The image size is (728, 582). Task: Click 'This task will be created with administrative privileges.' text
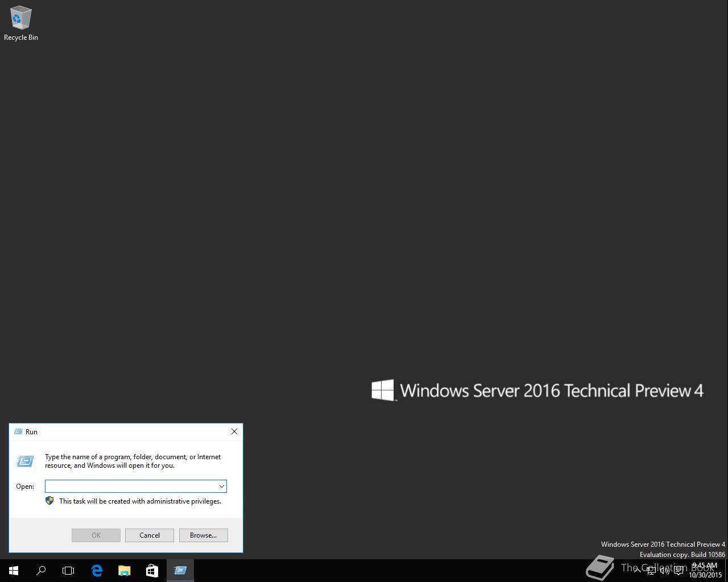pyautogui.click(x=140, y=501)
